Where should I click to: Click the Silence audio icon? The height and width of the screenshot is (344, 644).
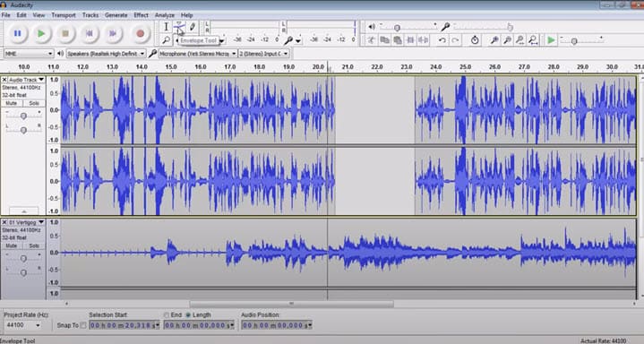click(423, 40)
